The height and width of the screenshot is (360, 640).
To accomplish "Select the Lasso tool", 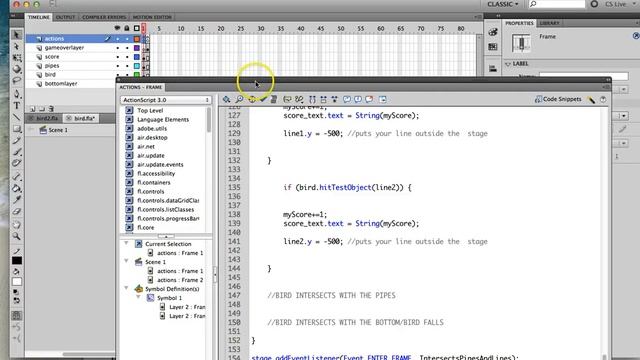I will point(17,80).
